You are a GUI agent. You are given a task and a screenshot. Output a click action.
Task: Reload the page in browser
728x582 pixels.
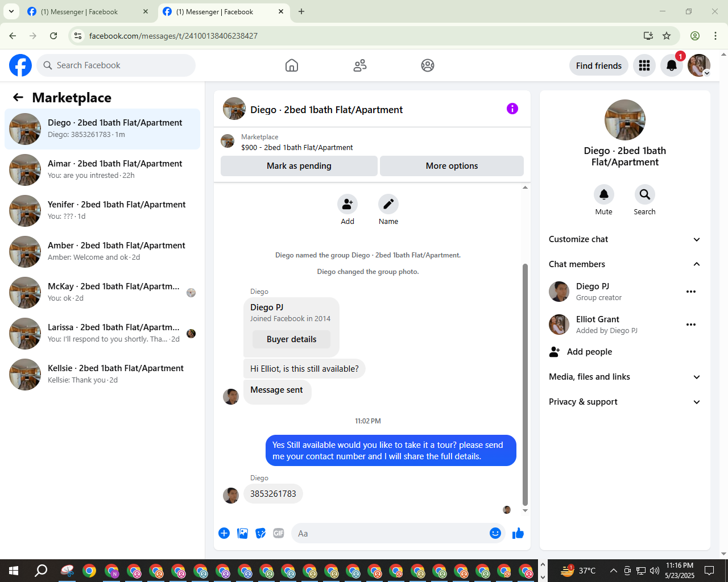[x=53, y=36]
